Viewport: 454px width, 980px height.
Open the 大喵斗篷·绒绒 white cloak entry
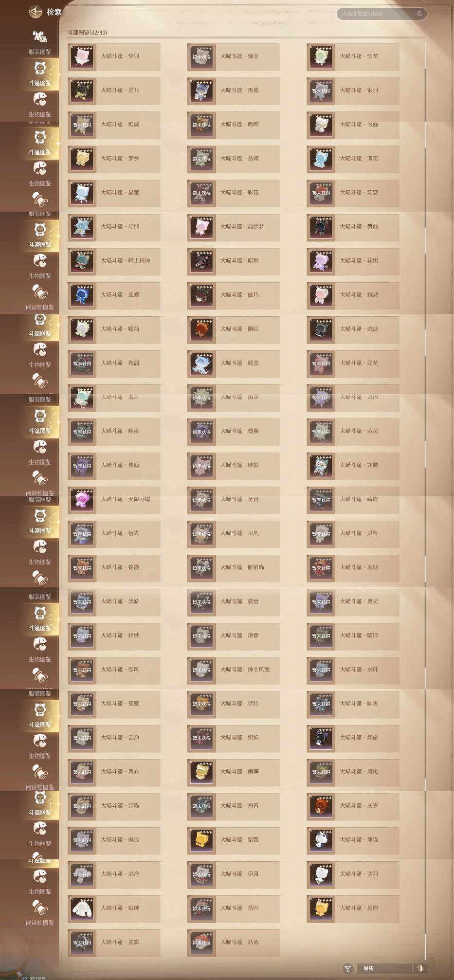[114, 908]
